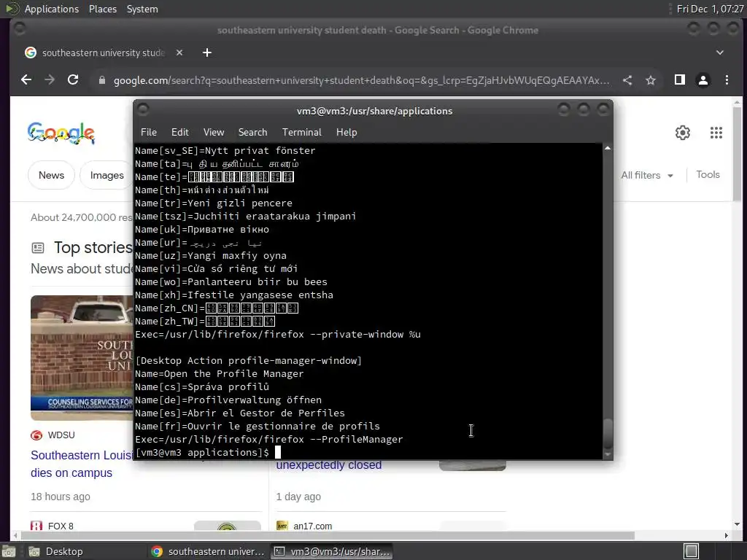
Task: Open the Places menu
Action: pos(103,9)
